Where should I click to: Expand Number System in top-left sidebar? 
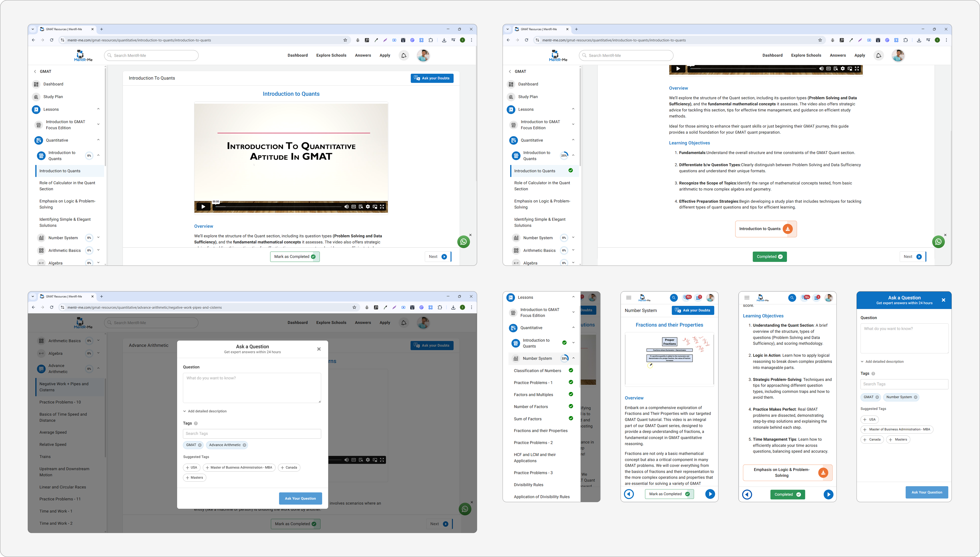[98, 238]
